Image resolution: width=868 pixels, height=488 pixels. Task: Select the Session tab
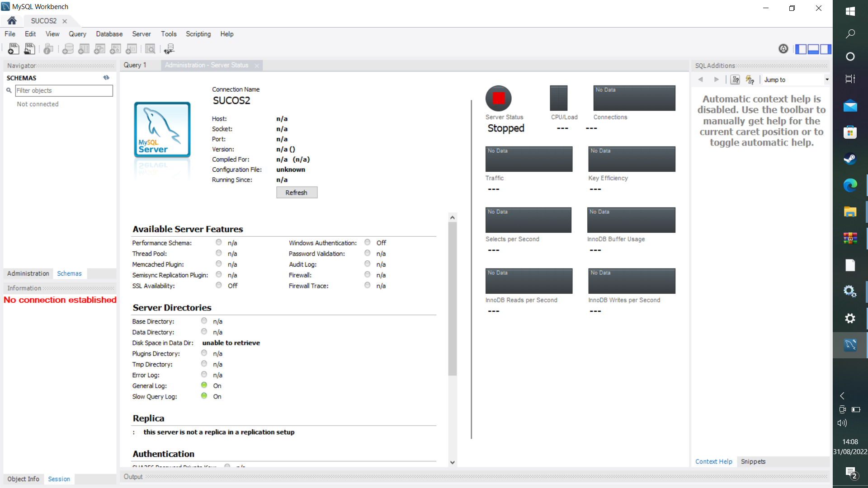click(59, 479)
